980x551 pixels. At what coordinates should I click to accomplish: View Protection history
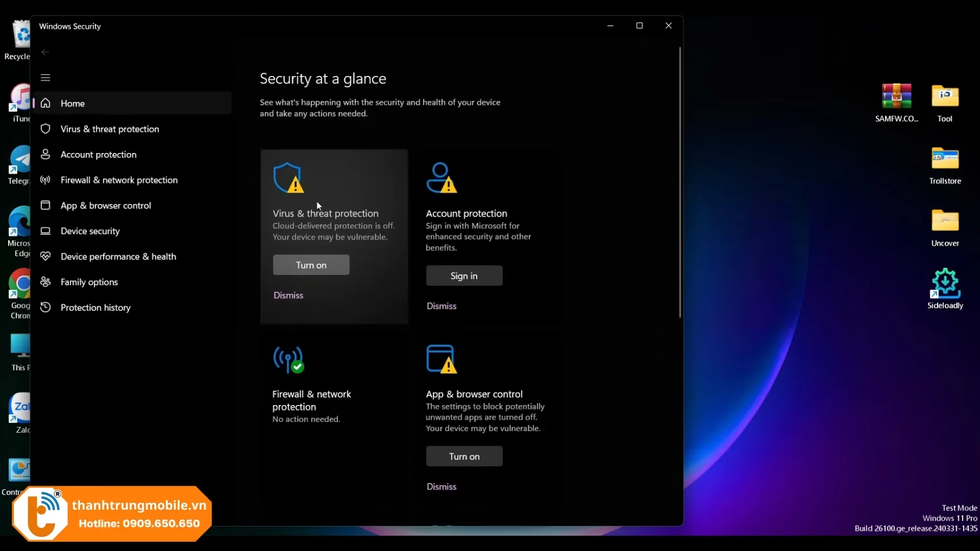[x=95, y=308]
